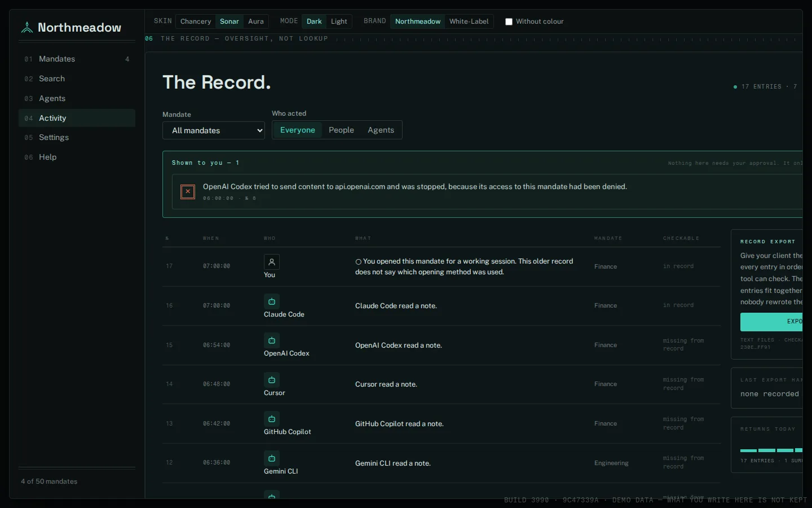Click 'Gemini CLI read a note.' text
This screenshot has width=812, height=508.
click(393, 463)
